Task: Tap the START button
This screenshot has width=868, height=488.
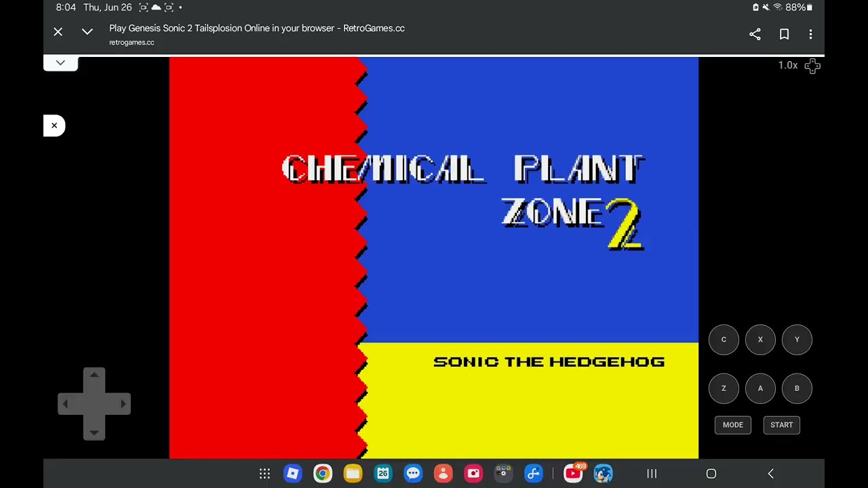Action: [782, 425]
